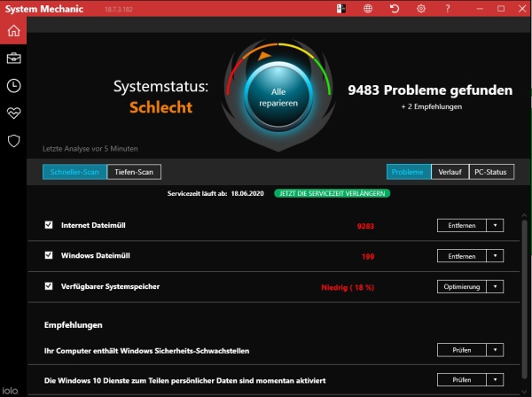
Task: Uncheck Internet Dateimüll checkbox
Action: [49, 225]
